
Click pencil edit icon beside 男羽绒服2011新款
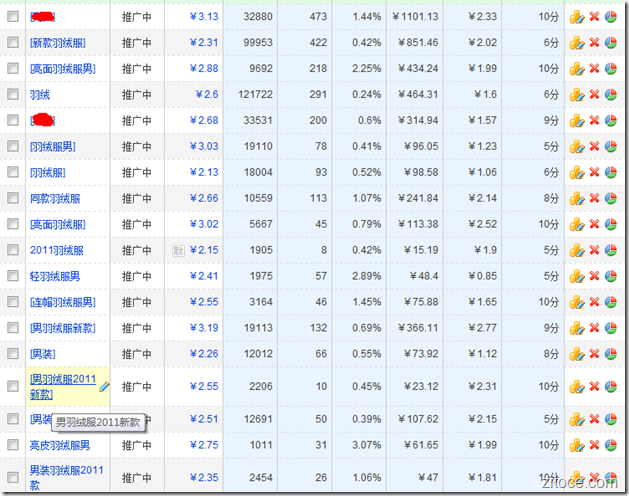click(104, 387)
